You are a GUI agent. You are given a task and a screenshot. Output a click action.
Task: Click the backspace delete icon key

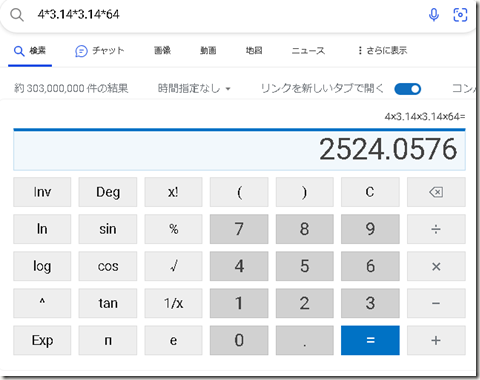436,192
